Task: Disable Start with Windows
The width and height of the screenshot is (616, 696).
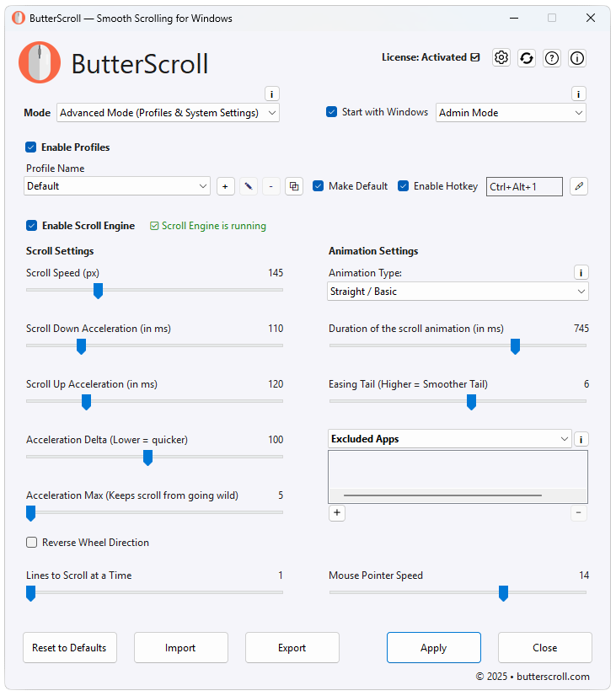Action: tap(331, 111)
